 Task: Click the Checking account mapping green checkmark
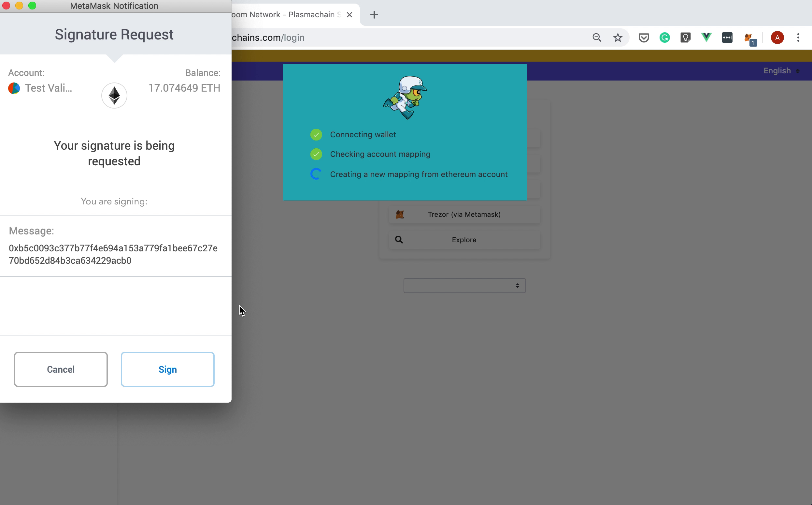click(316, 154)
